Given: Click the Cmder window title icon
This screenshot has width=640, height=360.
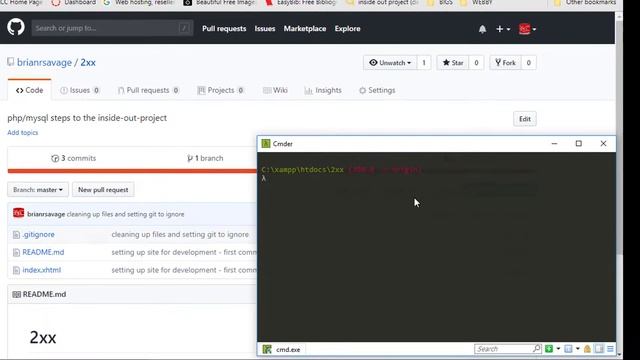Looking at the screenshot, I should 266,144.
